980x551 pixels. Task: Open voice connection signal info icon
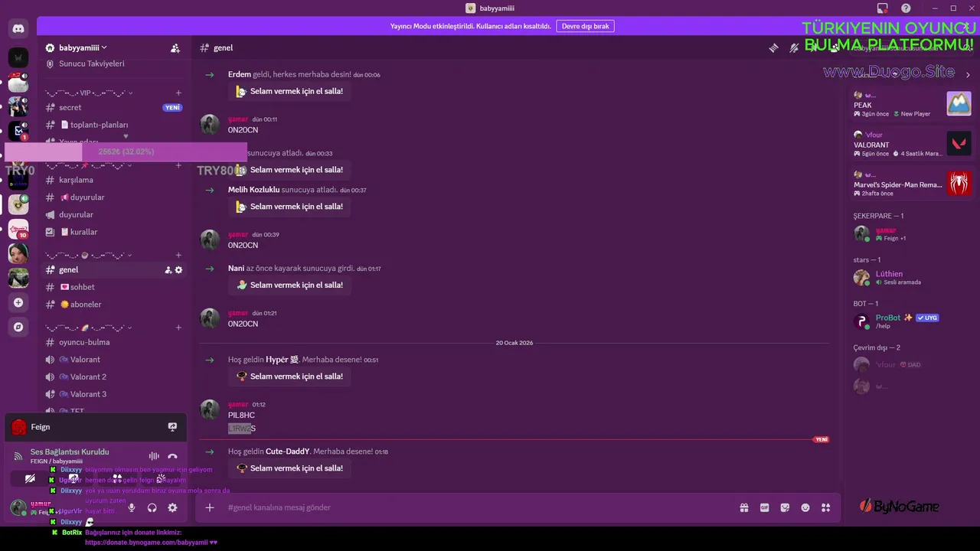point(18,456)
